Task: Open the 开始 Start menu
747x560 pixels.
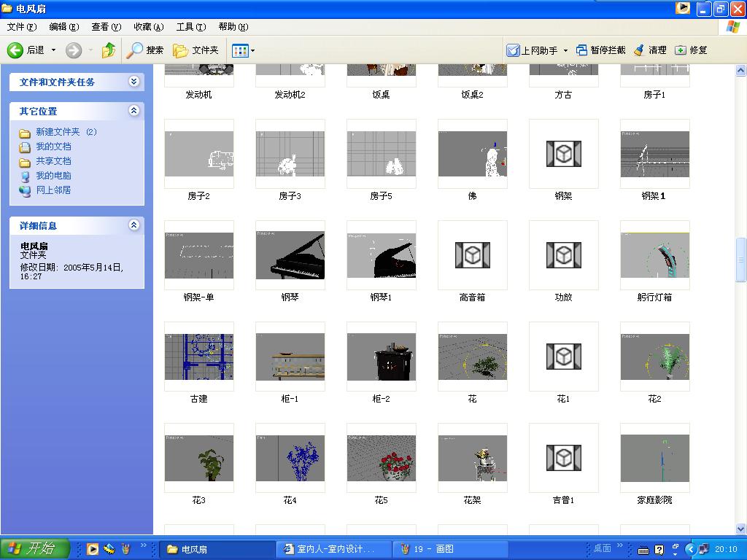Action: click(35, 548)
